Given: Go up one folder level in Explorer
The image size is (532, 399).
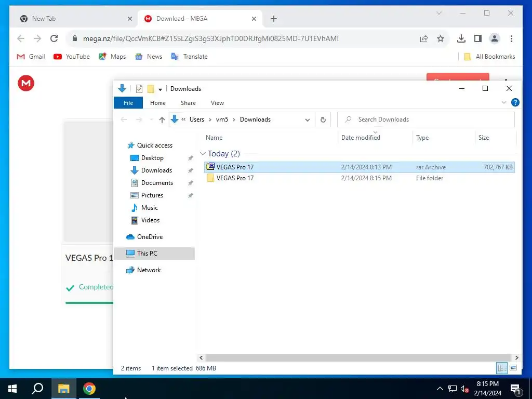Looking at the screenshot, I should point(162,120).
